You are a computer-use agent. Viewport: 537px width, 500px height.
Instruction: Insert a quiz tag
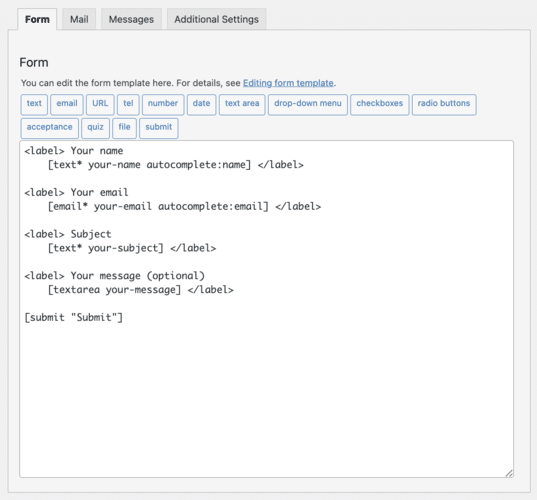click(96, 128)
